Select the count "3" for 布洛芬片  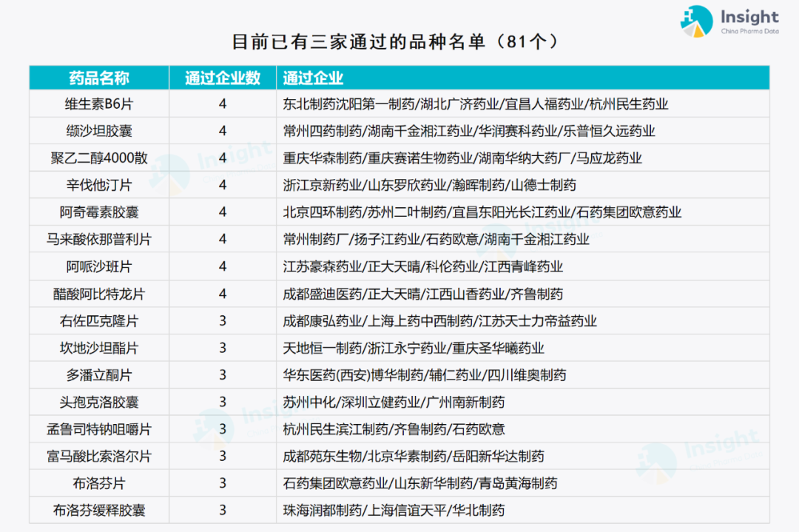pos(223,483)
